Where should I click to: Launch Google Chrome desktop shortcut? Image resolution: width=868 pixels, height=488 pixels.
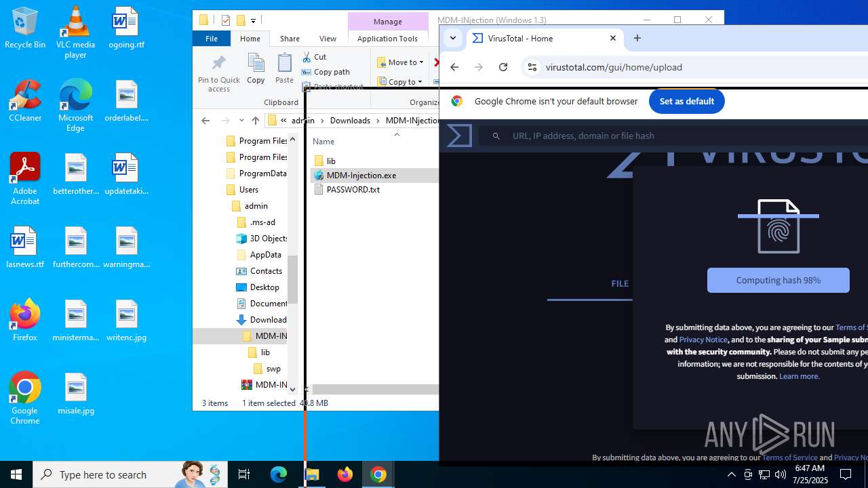pyautogui.click(x=25, y=399)
